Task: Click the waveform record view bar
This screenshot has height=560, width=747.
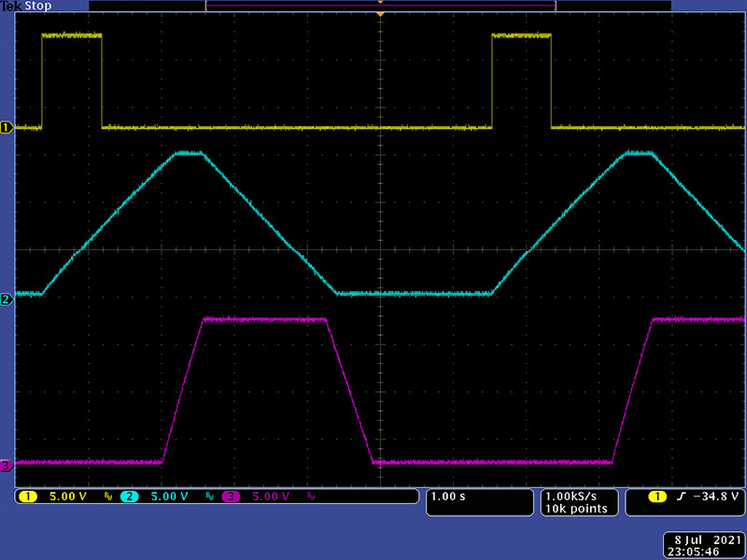Action: [x=380, y=6]
